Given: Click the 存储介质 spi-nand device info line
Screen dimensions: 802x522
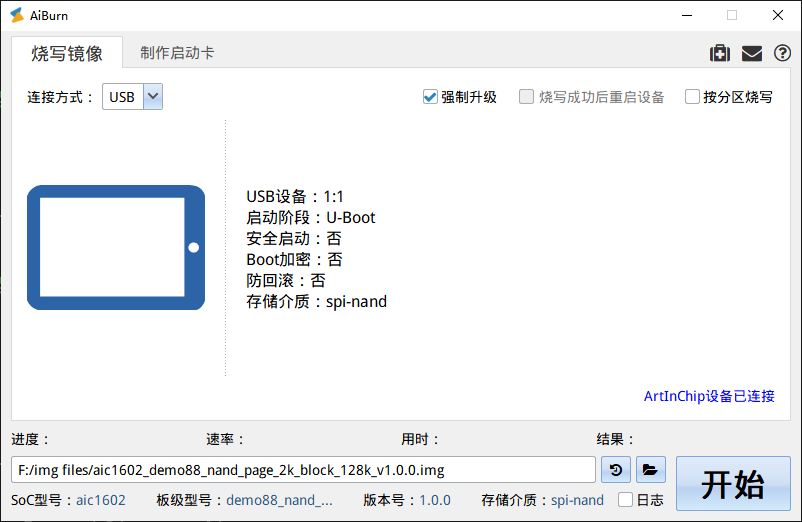Looking at the screenshot, I should 316,301.
